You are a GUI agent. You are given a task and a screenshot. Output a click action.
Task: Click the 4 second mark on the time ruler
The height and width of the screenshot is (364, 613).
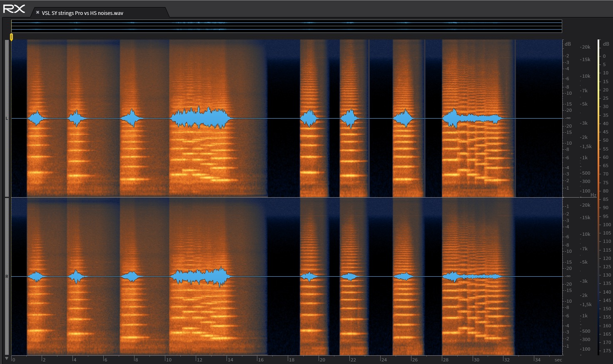75,360
